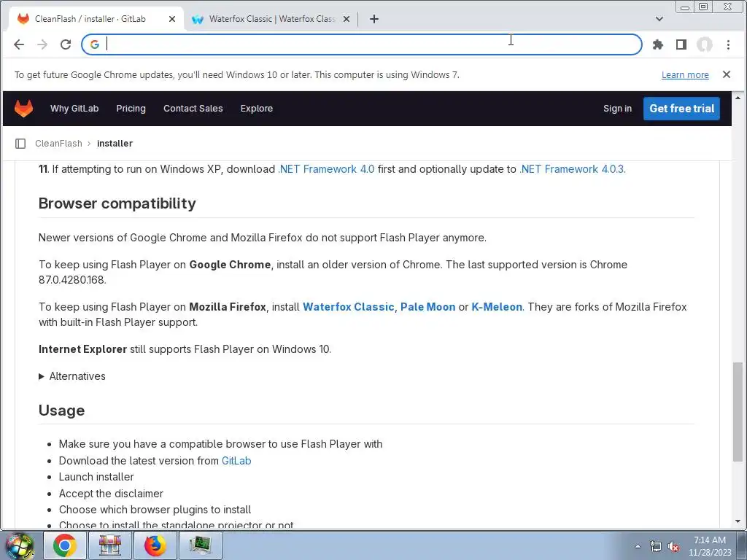747x560 pixels.
Task: Open a new tab with the plus button
Action: tap(374, 19)
